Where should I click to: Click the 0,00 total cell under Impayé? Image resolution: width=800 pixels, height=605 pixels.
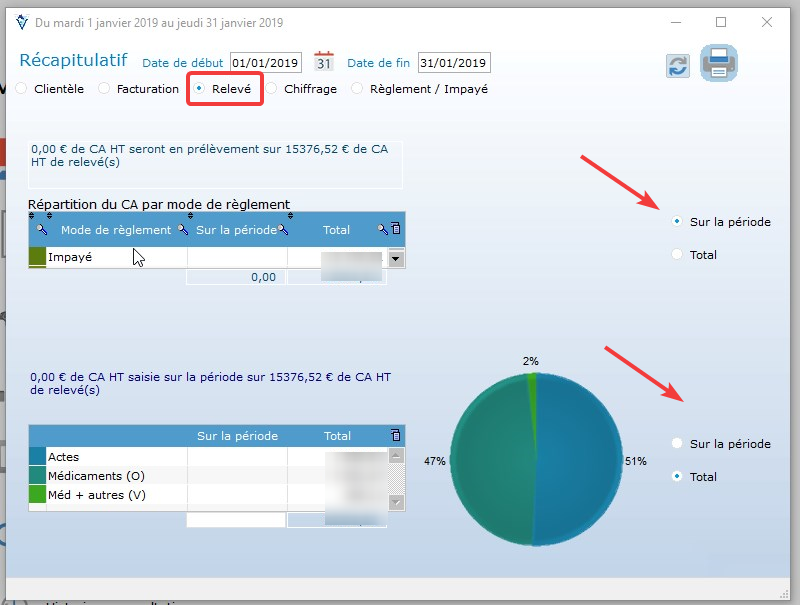point(236,277)
